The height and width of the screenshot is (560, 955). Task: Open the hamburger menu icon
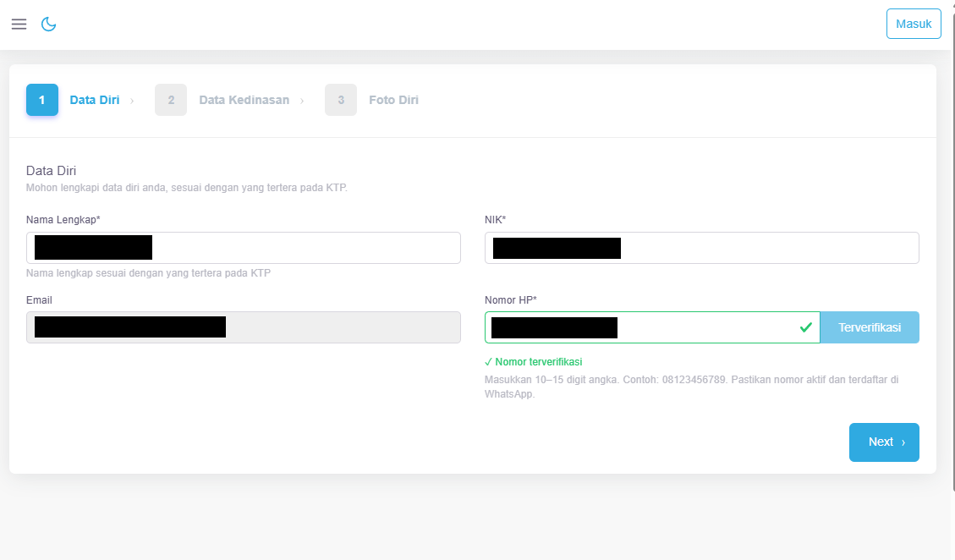pos(19,24)
